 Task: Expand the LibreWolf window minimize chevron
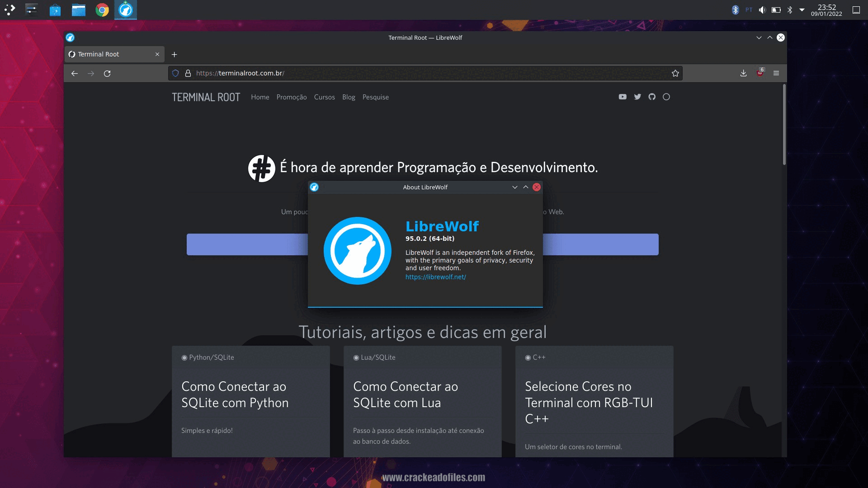tap(514, 187)
